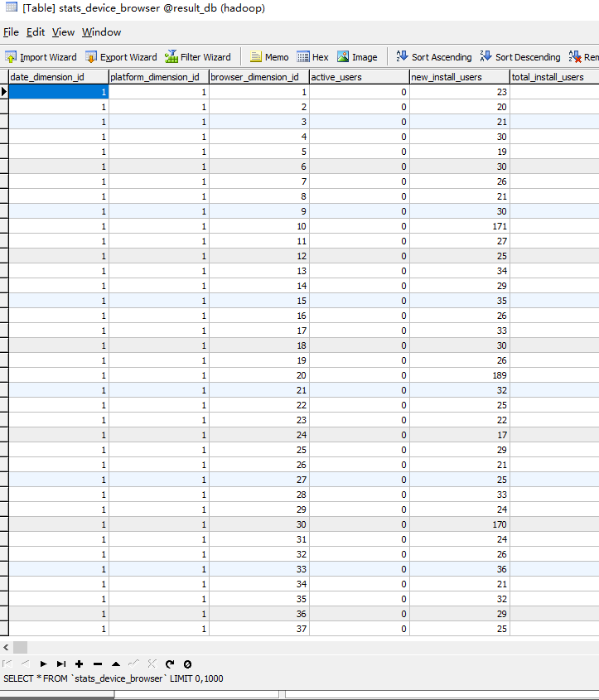The height and width of the screenshot is (700, 599).
Task: Select the platform_dimension_id cell in browser 20 row
Action: (x=159, y=375)
